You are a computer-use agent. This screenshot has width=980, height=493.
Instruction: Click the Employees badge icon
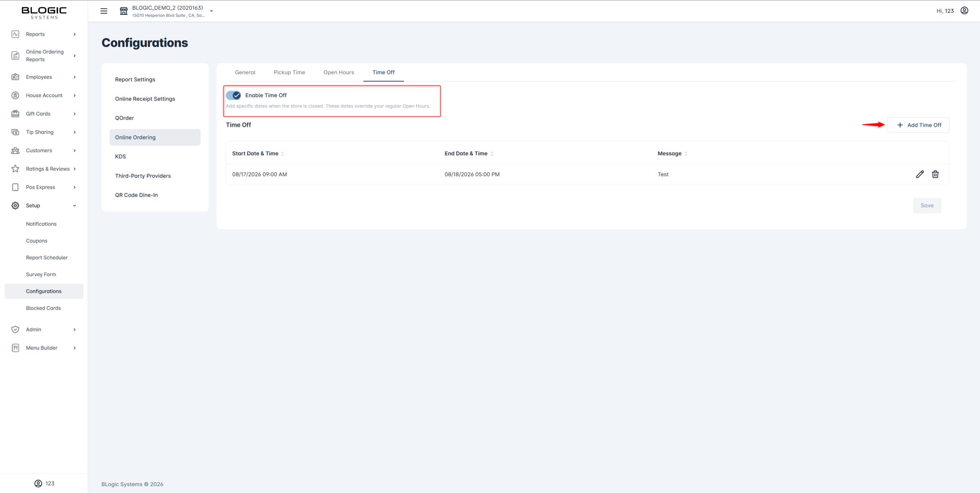[15, 77]
